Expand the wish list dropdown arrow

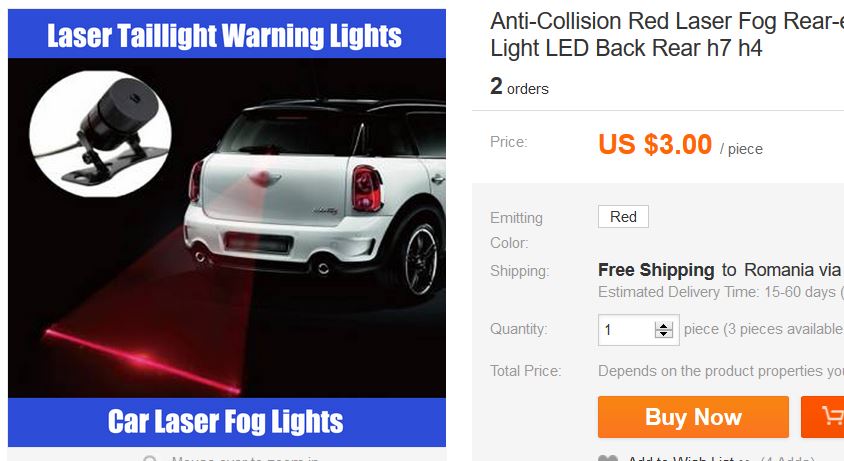pos(745,459)
